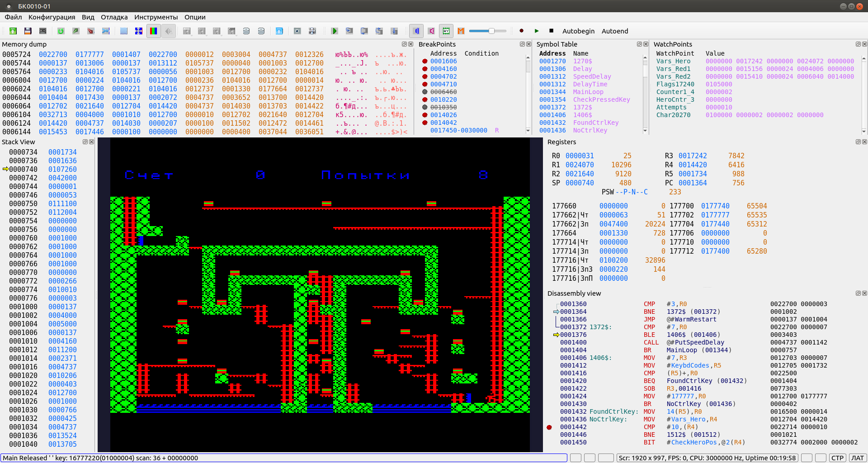Click the green run debugger arrow icon
Image resolution: width=868 pixels, height=463 pixels.
335,31
